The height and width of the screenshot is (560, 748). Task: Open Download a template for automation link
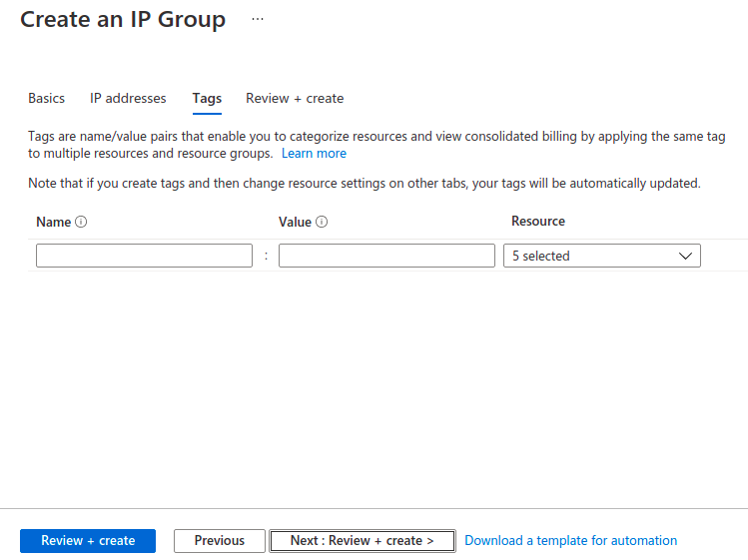570,541
